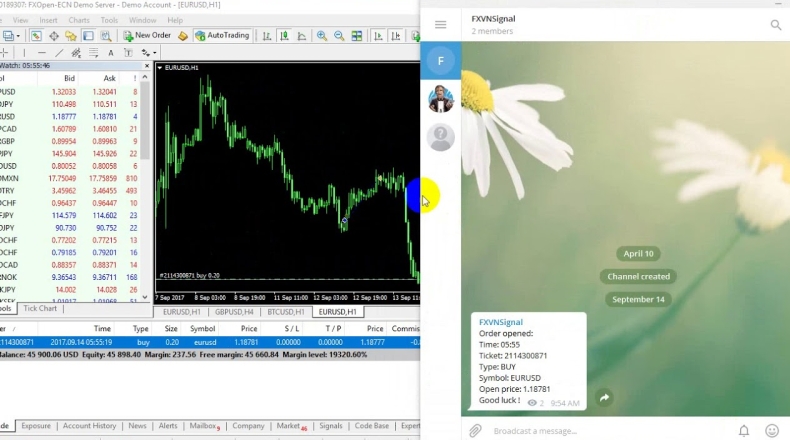Switch to the GBPUSD,H4 chart tab
The width and height of the screenshot is (790, 440).
pos(234,312)
